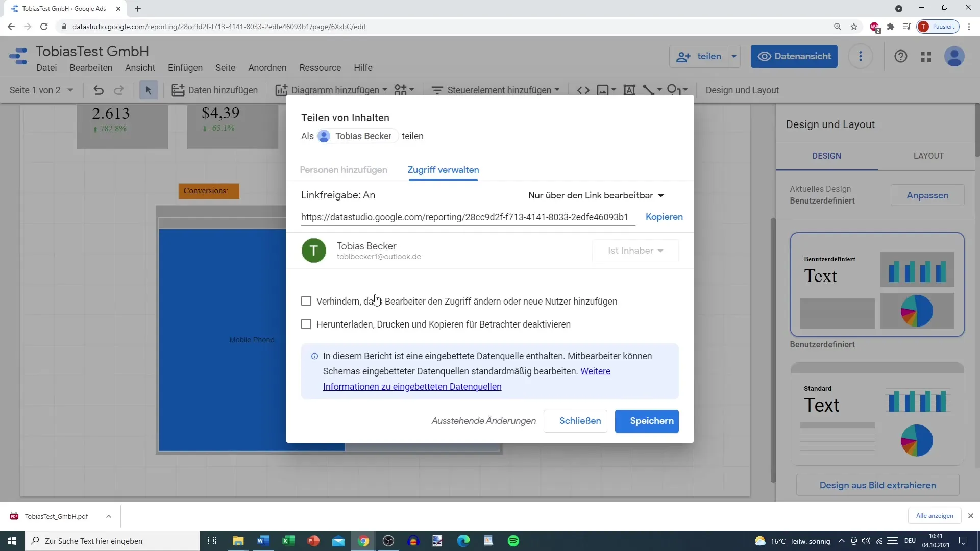This screenshot has width=980, height=551.
Task: Click the Windows Start button
Action: [12, 541]
